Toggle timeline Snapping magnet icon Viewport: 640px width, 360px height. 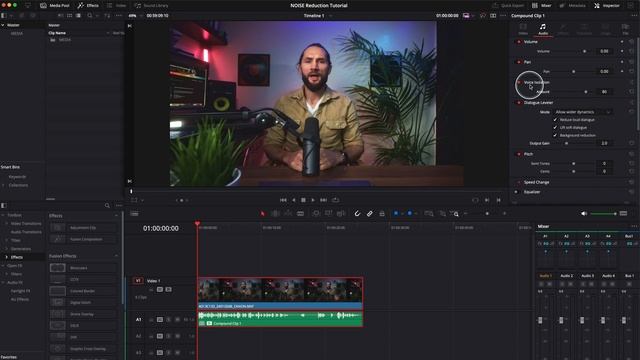[x=357, y=213]
